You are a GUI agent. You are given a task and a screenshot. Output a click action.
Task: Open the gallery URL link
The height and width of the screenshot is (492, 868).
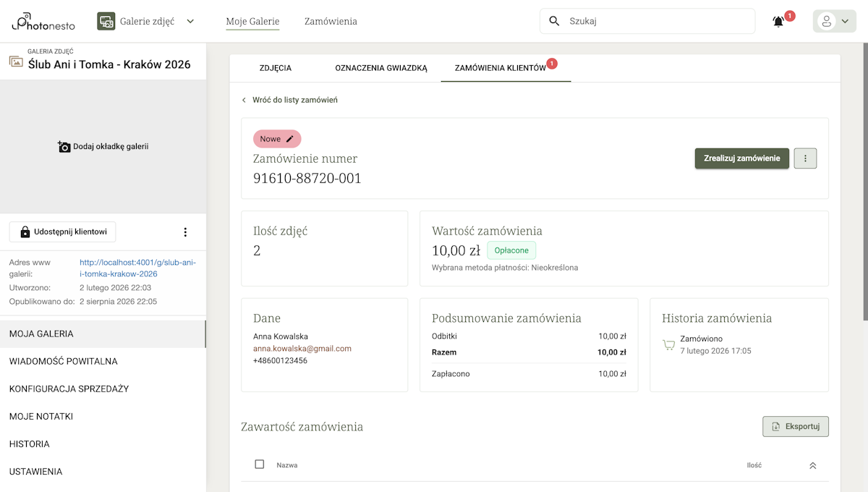click(x=137, y=268)
